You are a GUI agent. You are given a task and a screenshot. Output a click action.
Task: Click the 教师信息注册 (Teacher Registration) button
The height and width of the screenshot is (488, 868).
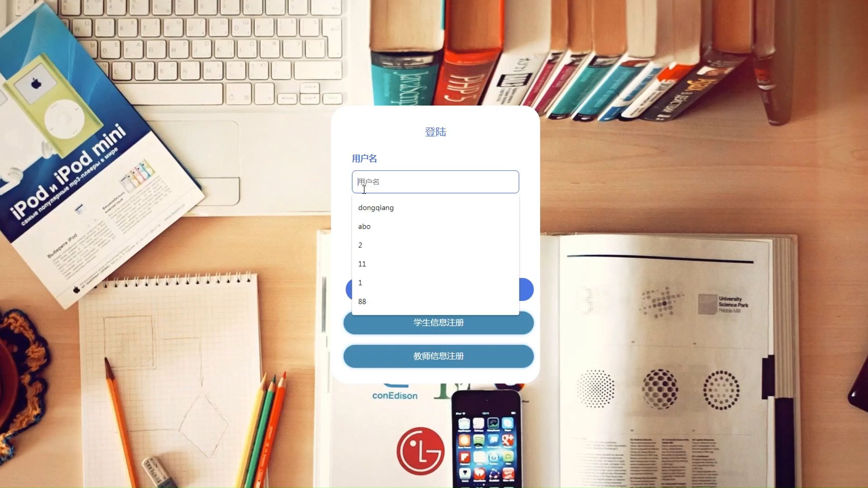pos(438,356)
